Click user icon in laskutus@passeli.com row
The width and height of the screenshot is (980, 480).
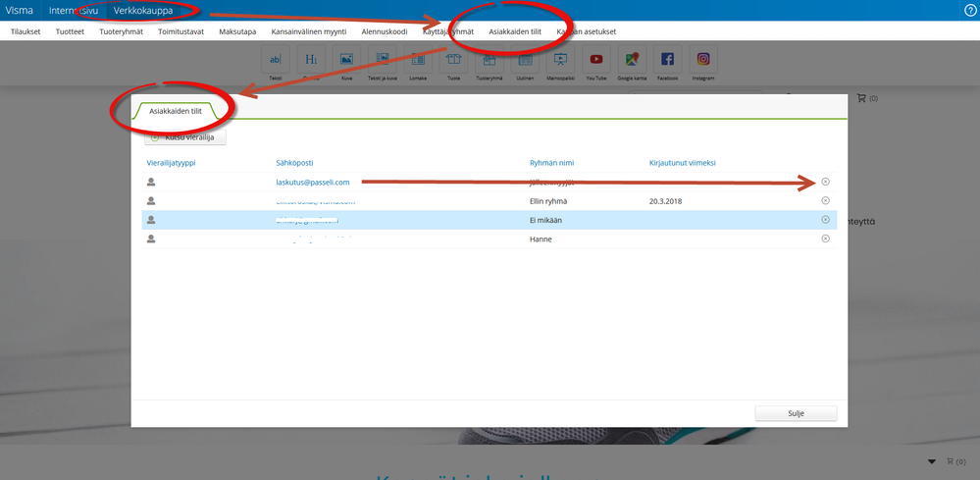click(151, 182)
